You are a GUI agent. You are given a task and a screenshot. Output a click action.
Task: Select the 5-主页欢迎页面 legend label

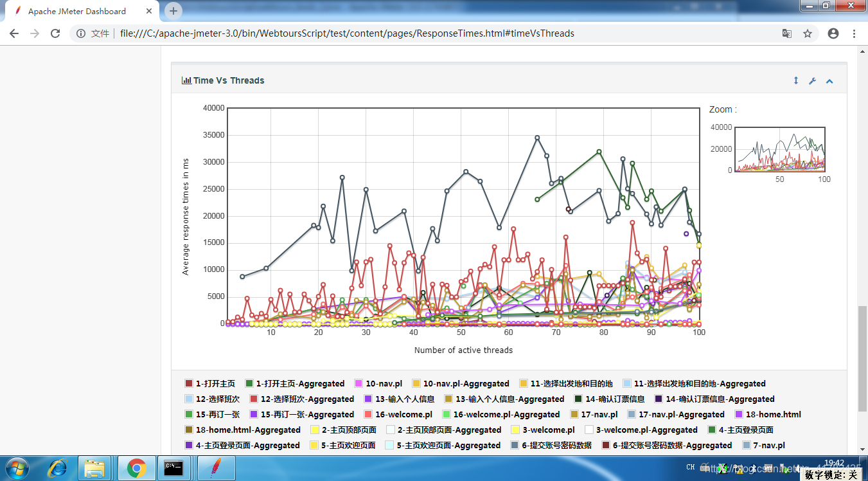tap(349, 446)
